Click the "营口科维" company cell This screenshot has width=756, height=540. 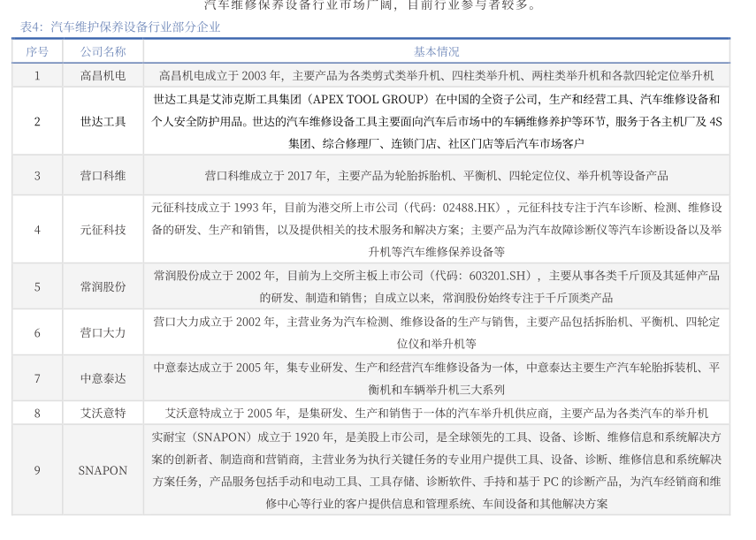coord(103,176)
